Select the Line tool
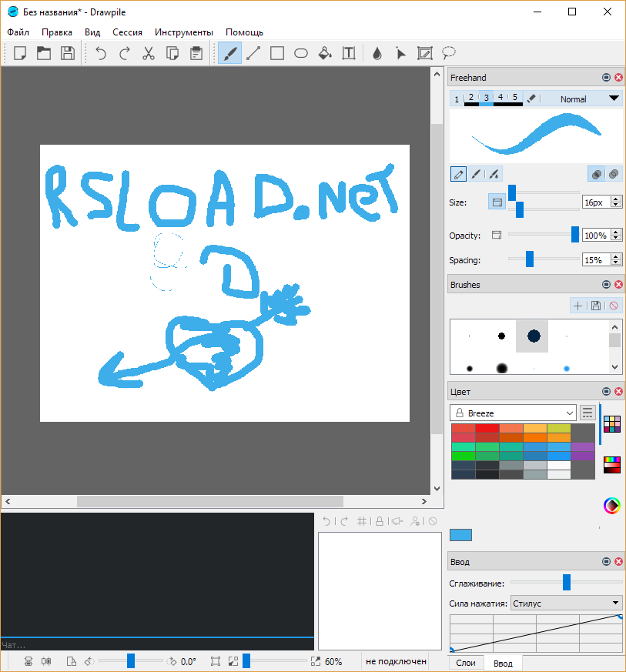 coord(253,53)
